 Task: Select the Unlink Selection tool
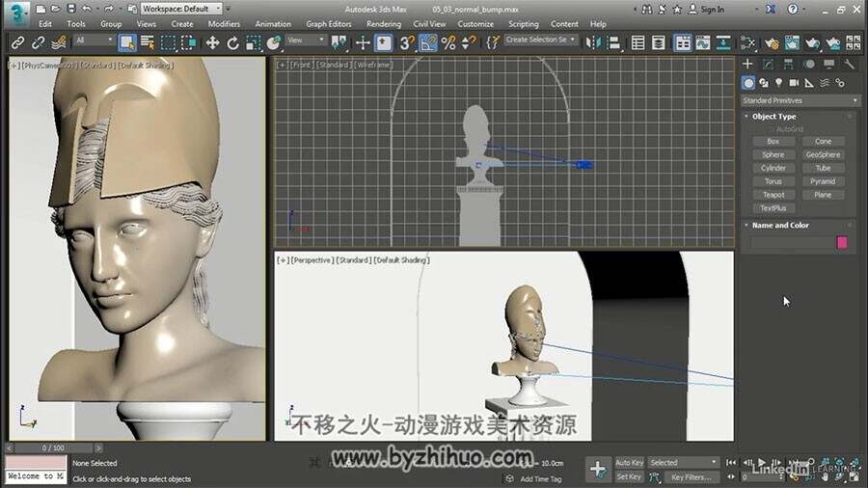38,42
